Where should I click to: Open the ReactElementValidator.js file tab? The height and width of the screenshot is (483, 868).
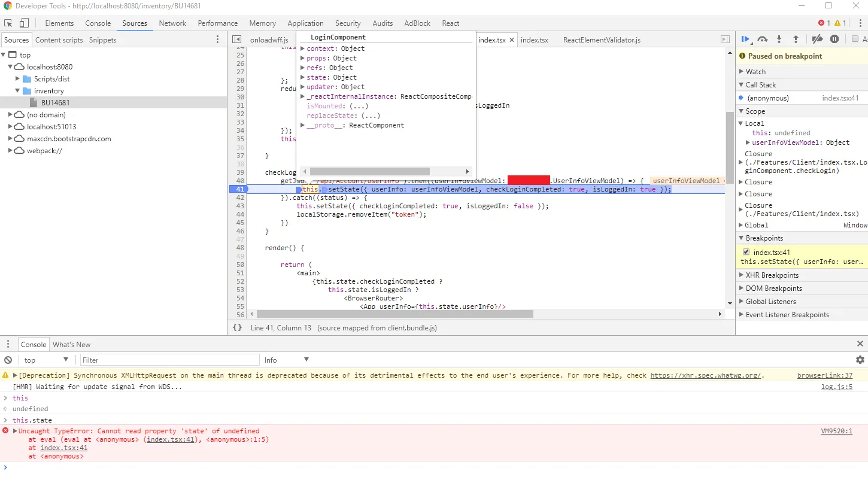click(602, 40)
